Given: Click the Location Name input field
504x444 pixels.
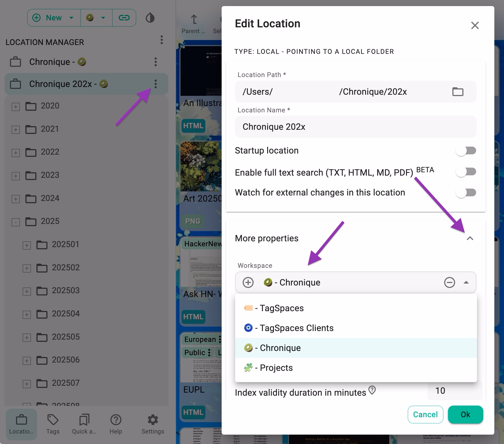Looking at the screenshot, I should (x=356, y=127).
